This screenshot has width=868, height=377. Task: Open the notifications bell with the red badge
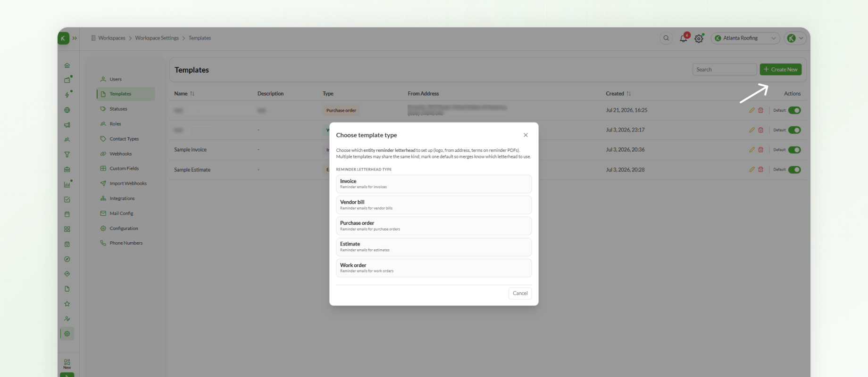[684, 38]
